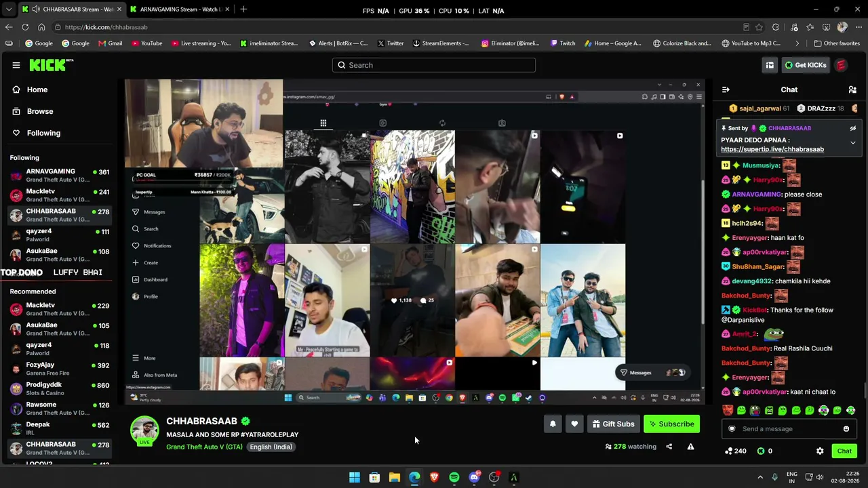Viewport: 868px width, 488px height.
Task: Hide the pinned message with eye icon
Action: pyautogui.click(x=852, y=128)
